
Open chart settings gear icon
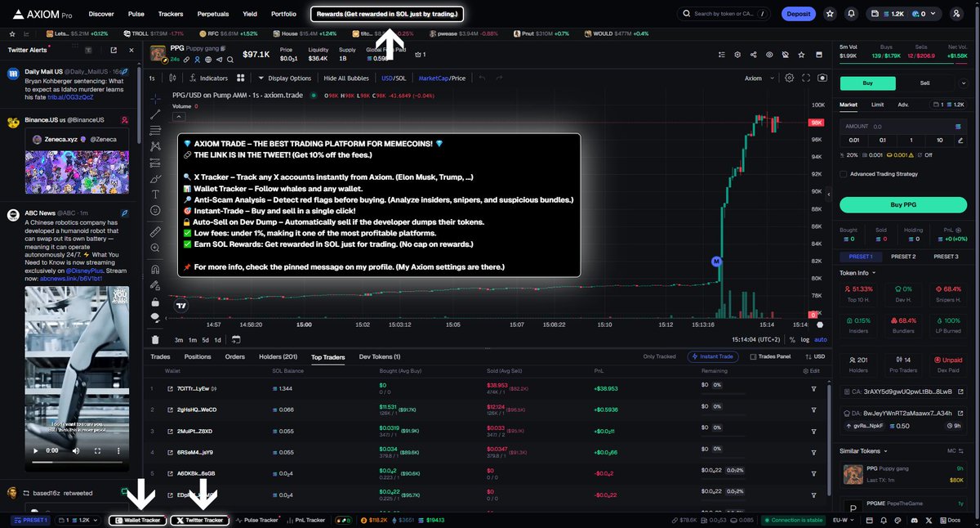click(x=789, y=78)
